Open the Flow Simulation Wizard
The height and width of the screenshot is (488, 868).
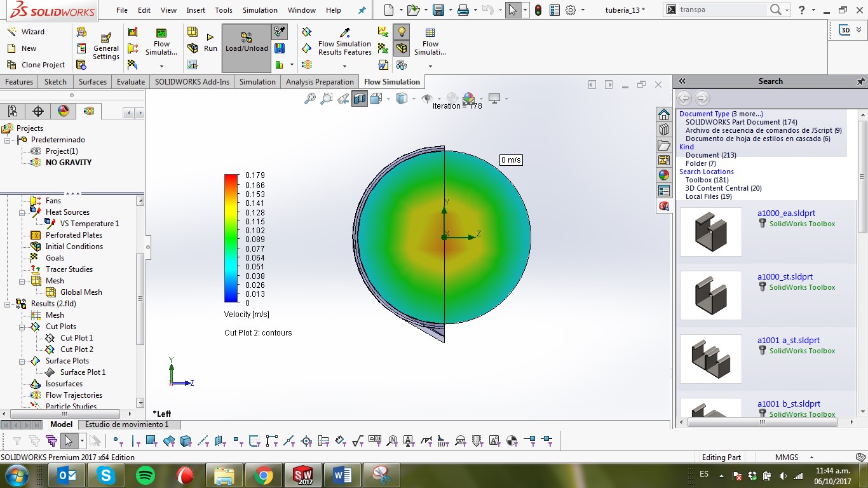(x=25, y=32)
